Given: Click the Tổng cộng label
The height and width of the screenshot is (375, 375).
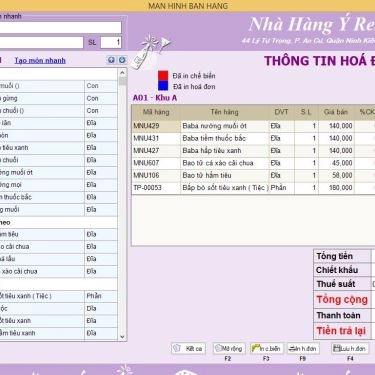Looking at the screenshot, I should tap(342, 299).
